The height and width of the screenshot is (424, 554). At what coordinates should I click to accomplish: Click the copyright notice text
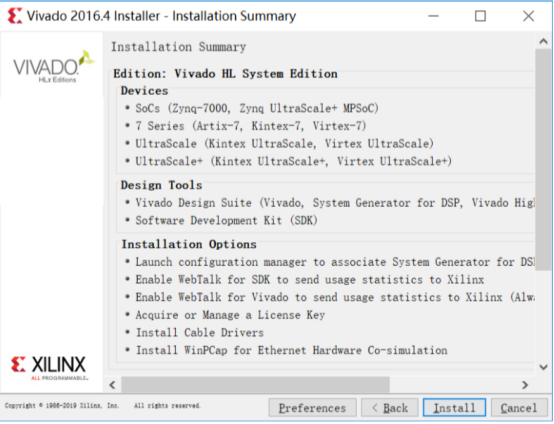[102, 406]
